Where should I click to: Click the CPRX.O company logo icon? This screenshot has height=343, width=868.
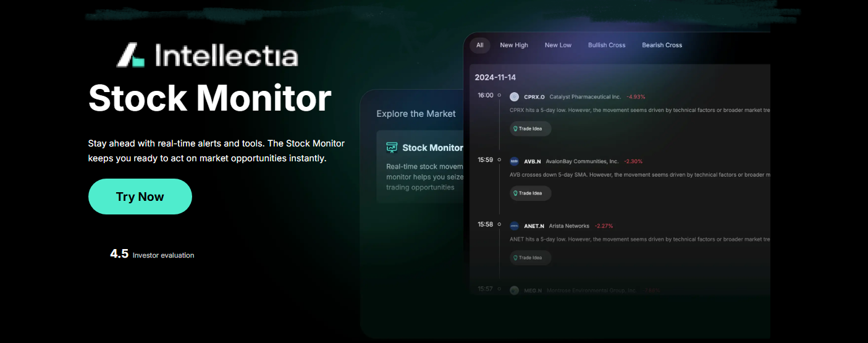[x=514, y=97]
